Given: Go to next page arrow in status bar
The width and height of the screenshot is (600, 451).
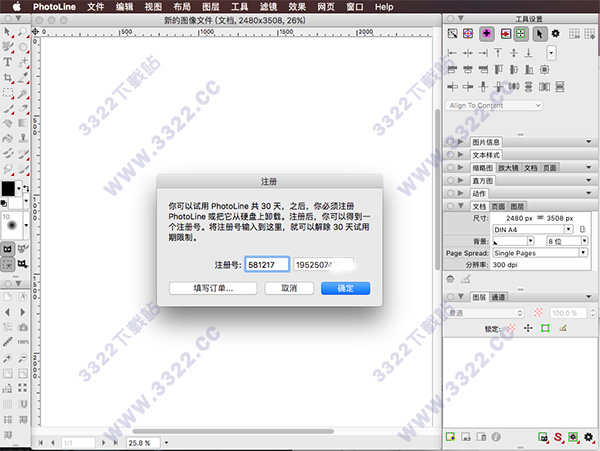Looking at the screenshot, I should pyautogui.click(x=103, y=443).
